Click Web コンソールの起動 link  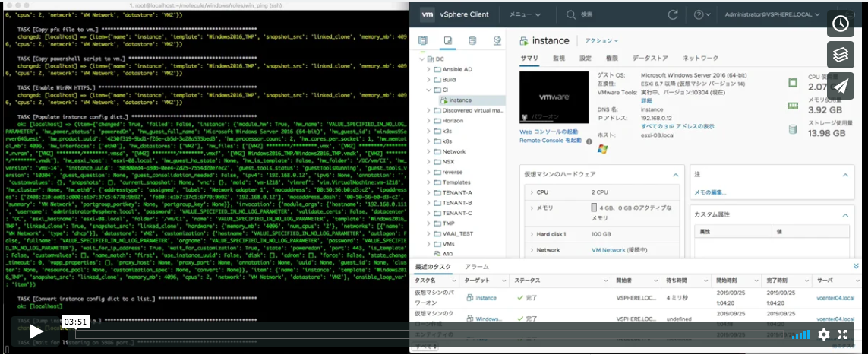pos(548,132)
